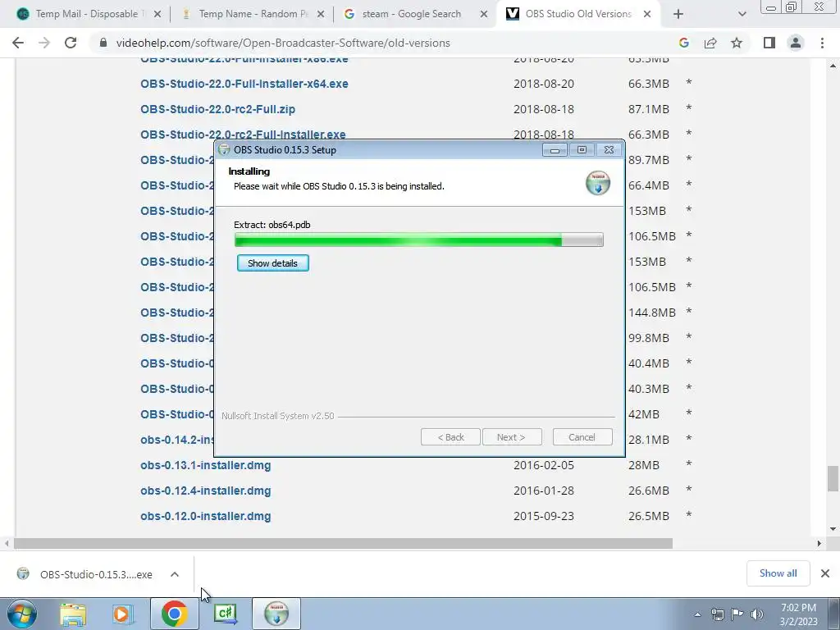Open the Windows Start menu
Image resolution: width=840 pixels, height=630 pixels.
(21, 614)
